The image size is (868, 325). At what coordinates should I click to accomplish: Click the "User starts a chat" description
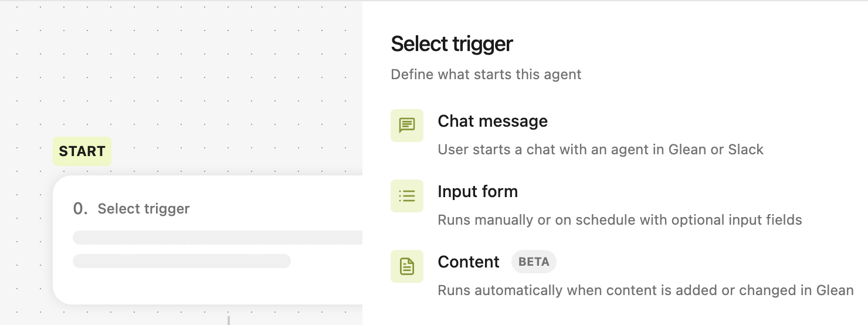(601, 150)
